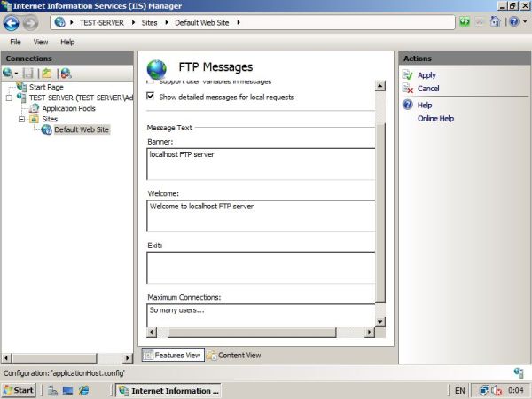Click scroll up arrow in FTP Messages pane

380,86
